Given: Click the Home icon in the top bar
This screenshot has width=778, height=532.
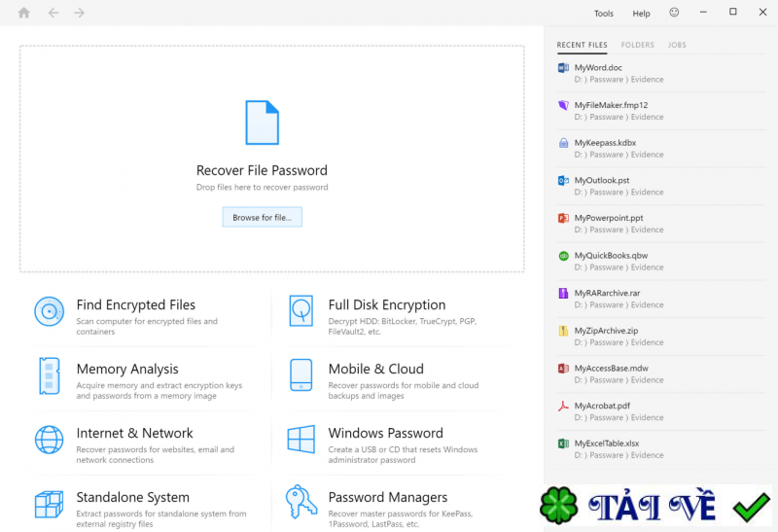Looking at the screenshot, I should 23,13.
